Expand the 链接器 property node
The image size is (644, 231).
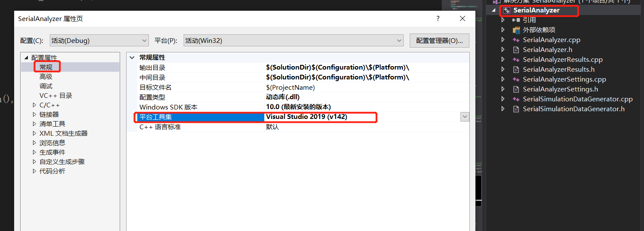click(x=35, y=115)
